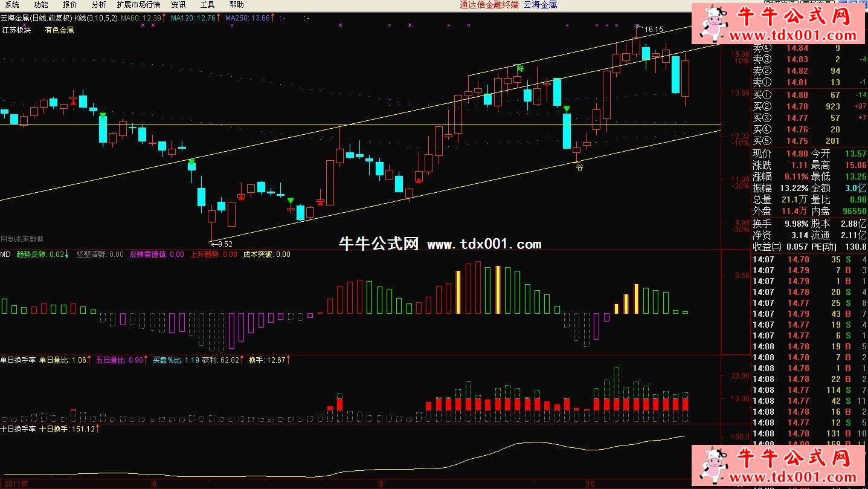Image resolution: width=868 pixels, height=489 pixels.
Task: Click the 谷 valley marker under the candlestick
Action: 579,167
